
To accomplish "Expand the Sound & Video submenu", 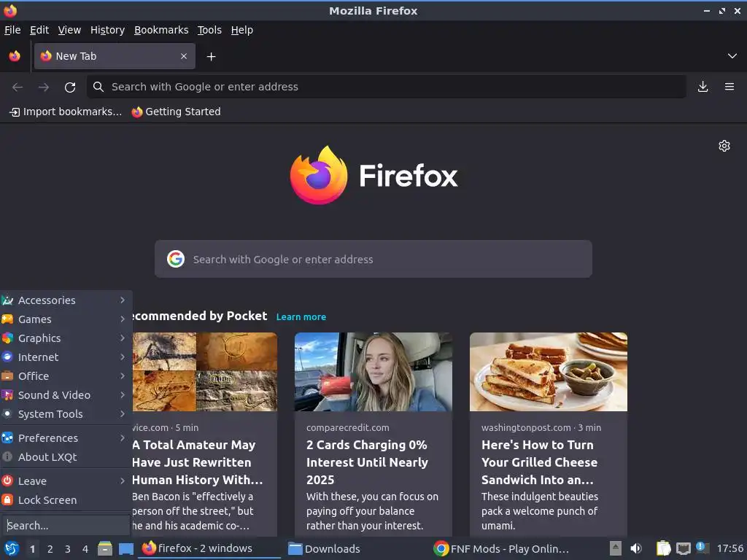I will pos(65,395).
